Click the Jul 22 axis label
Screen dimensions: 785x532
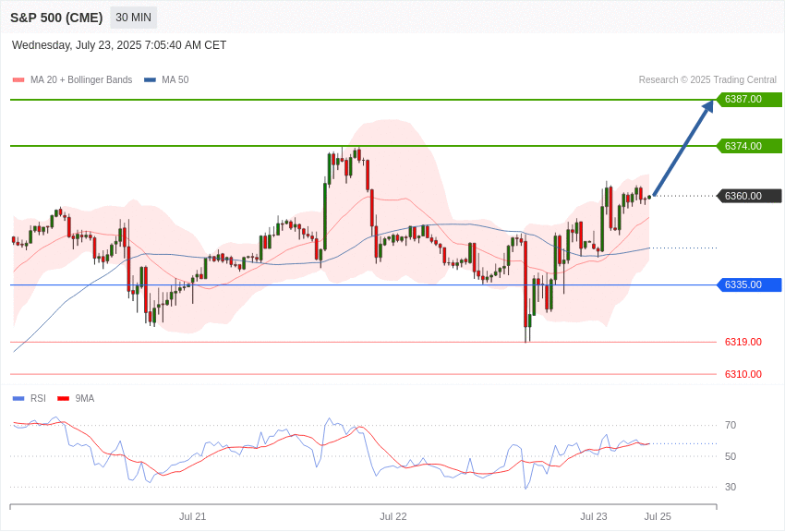coord(393,517)
